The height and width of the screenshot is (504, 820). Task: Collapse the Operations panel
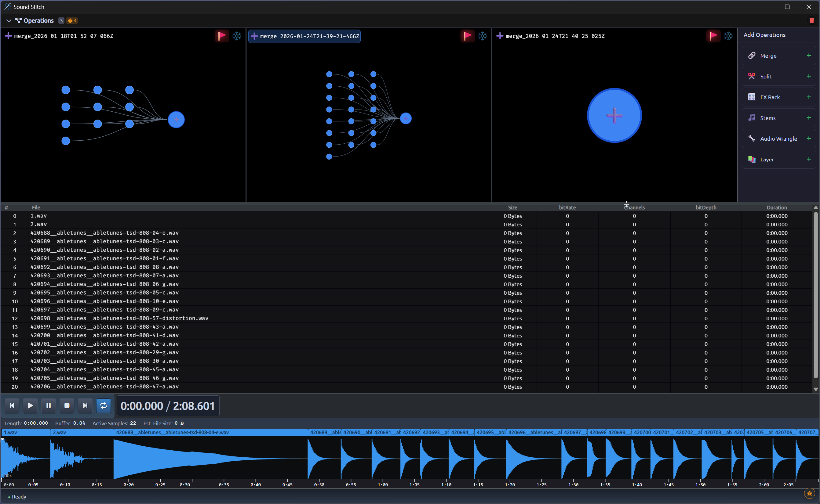9,20
